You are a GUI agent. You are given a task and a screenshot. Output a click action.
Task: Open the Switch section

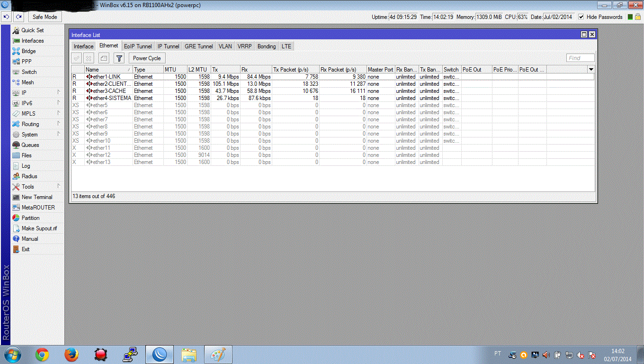29,72
